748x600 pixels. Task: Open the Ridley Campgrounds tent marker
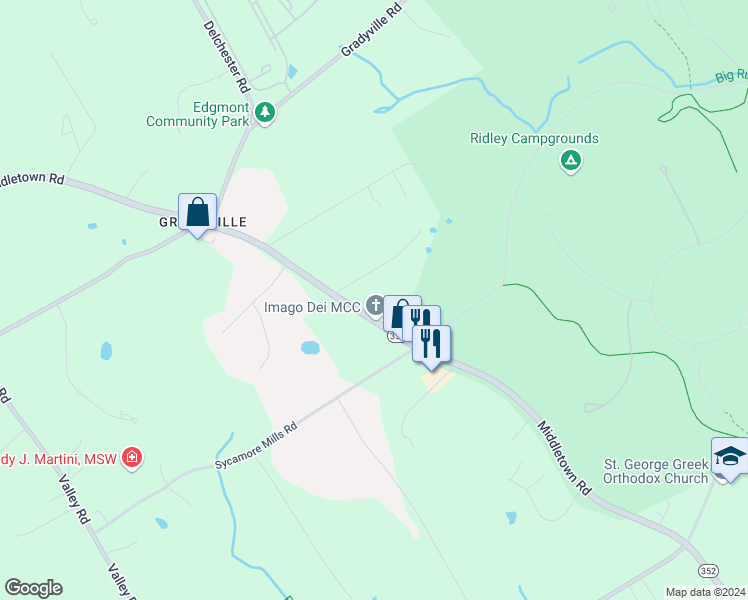click(571, 161)
